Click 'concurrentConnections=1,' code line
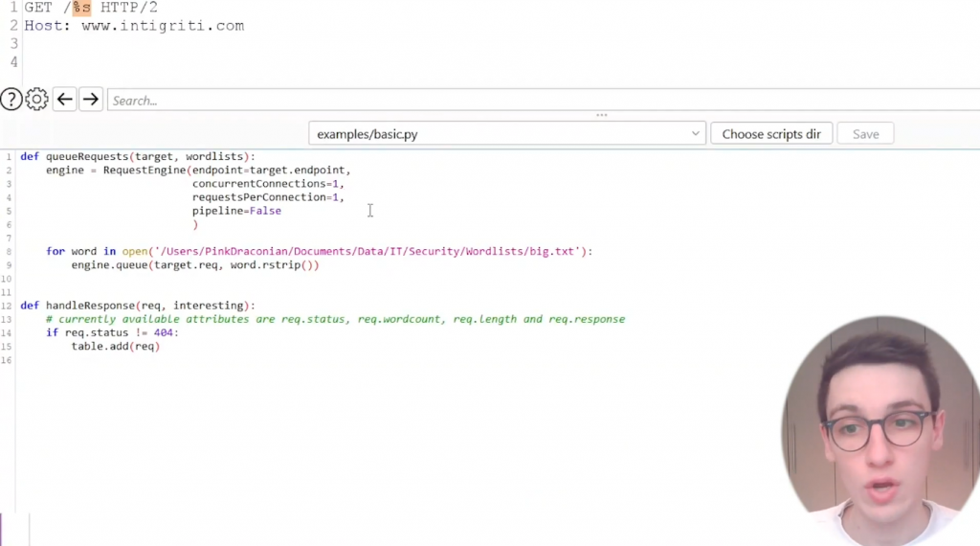The width and height of the screenshot is (980, 546). click(268, 183)
